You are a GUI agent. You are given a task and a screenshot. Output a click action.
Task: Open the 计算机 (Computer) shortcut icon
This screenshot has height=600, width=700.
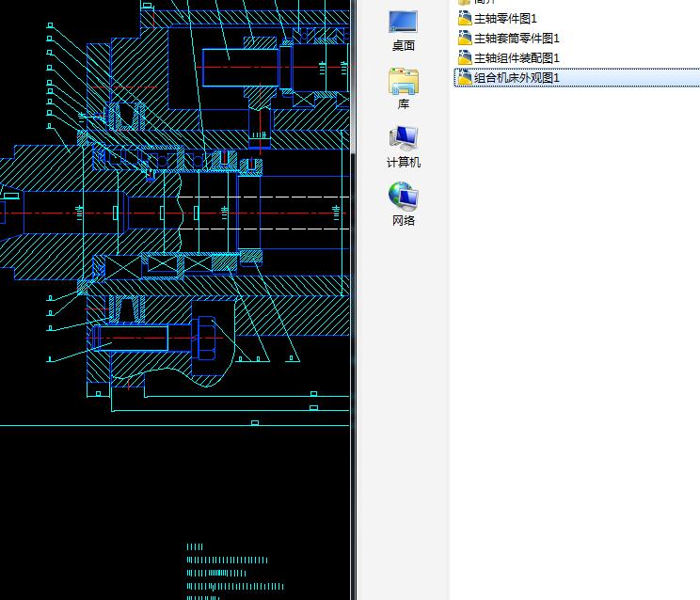click(403, 147)
